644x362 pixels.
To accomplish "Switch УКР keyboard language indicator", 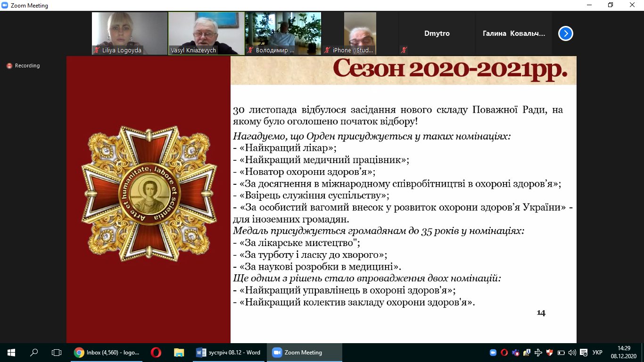I will 597,353.
